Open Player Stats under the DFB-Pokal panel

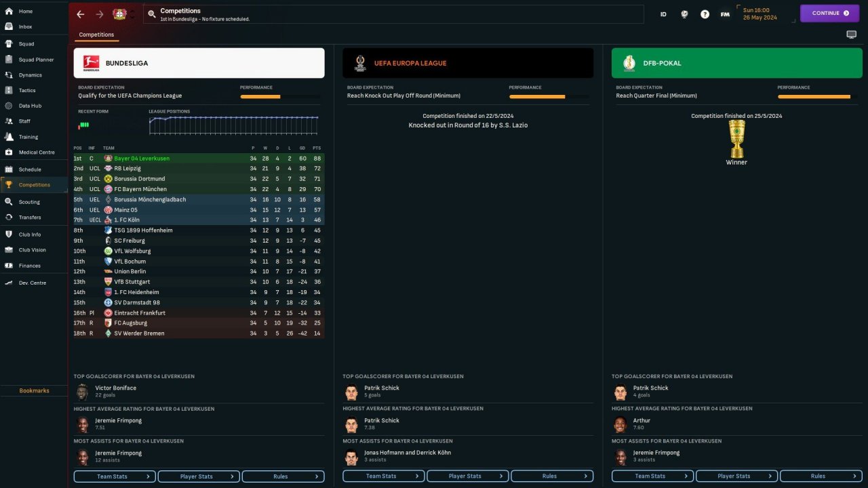736,476
